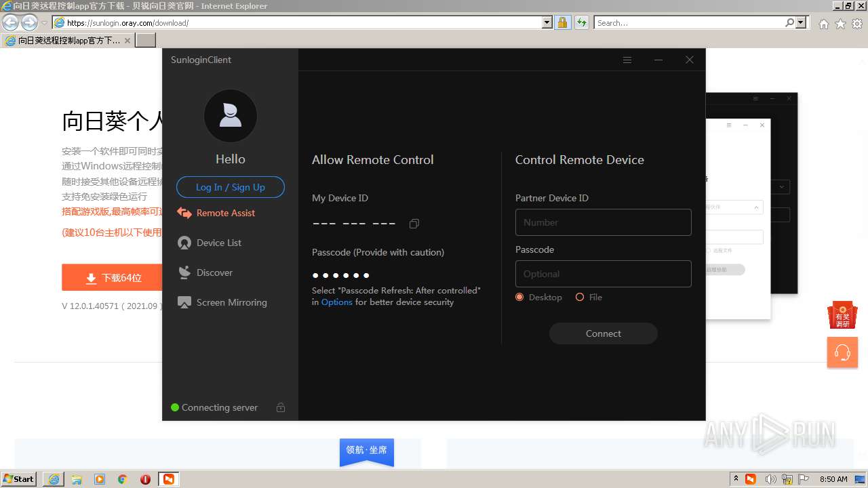This screenshot has height=488, width=868.
Task: Click the lock icon beside Connecting server
Action: (281, 407)
